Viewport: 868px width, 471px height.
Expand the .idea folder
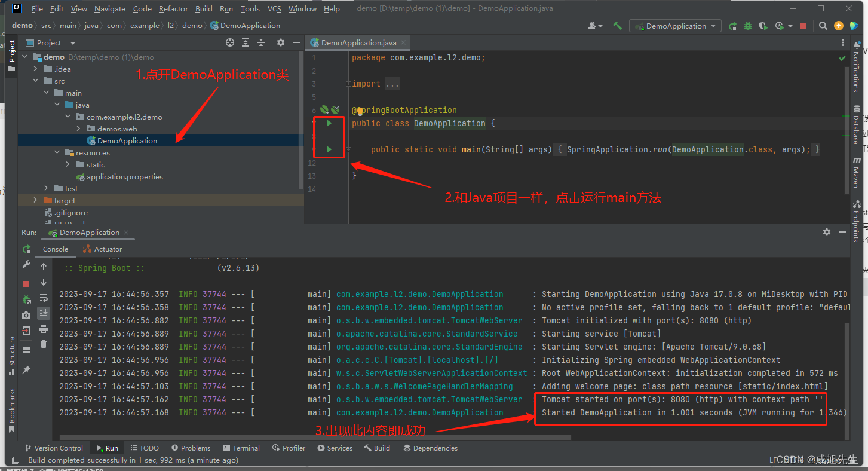[x=36, y=69]
